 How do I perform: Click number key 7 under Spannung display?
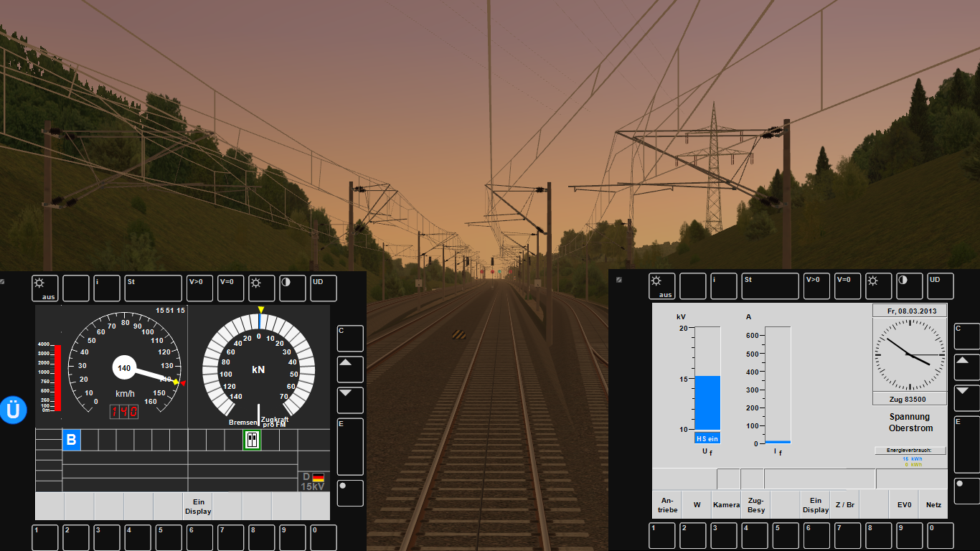pyautogui.click(x=847, y=535)
